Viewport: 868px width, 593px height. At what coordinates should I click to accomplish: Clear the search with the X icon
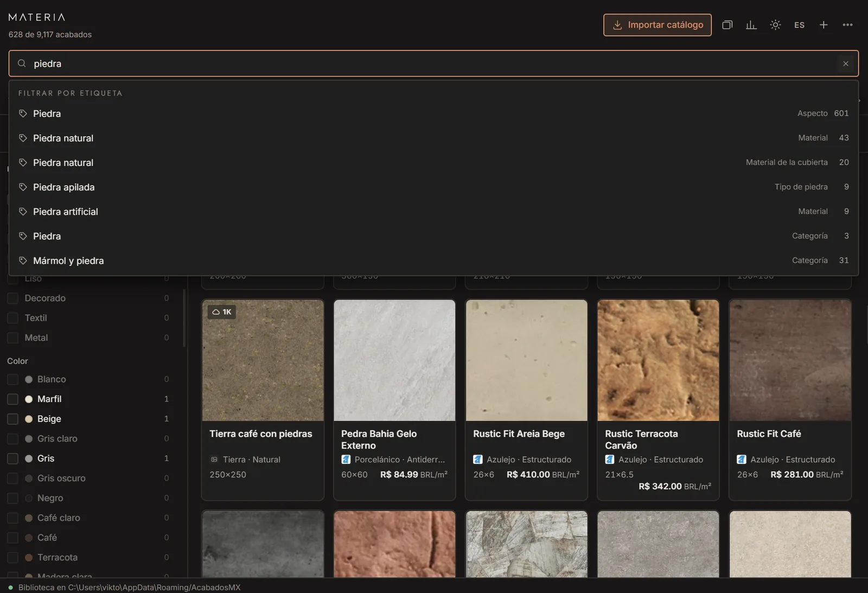(x=846, y=63)
